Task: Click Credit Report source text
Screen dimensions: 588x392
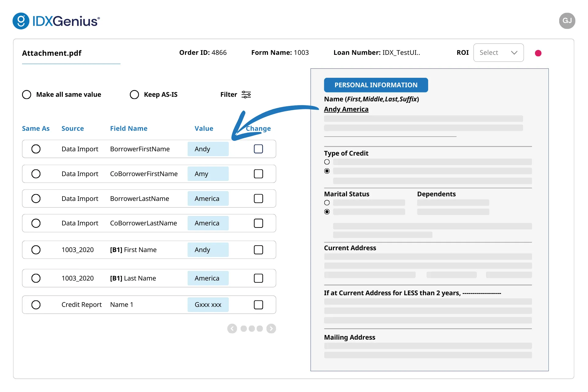Action: pos(81,304)
